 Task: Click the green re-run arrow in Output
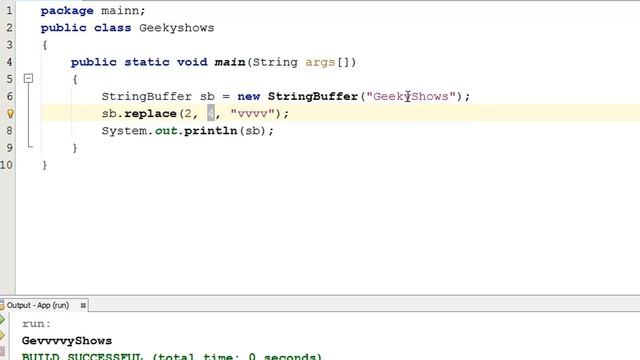click(x=2, y=319)
